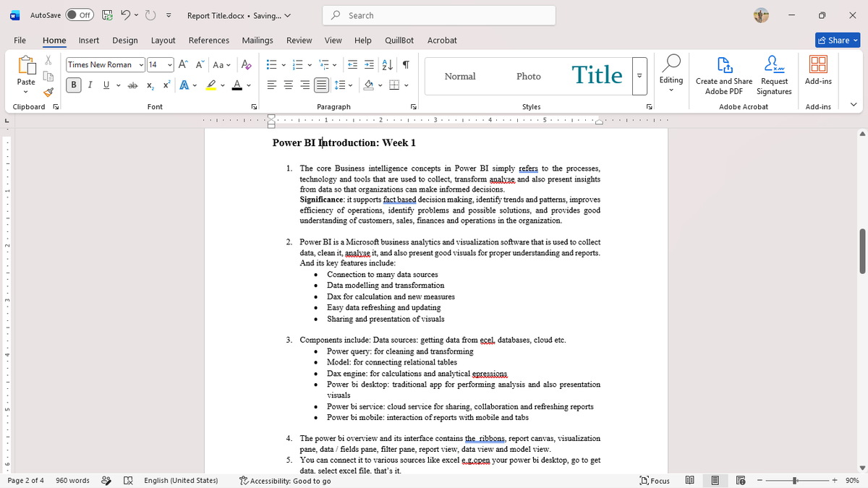The width and height of the screenshot is (868, 488).
Task: Clear all formatting with the eraser A icon
Action: pyautogui.click(x=246, y=64)
